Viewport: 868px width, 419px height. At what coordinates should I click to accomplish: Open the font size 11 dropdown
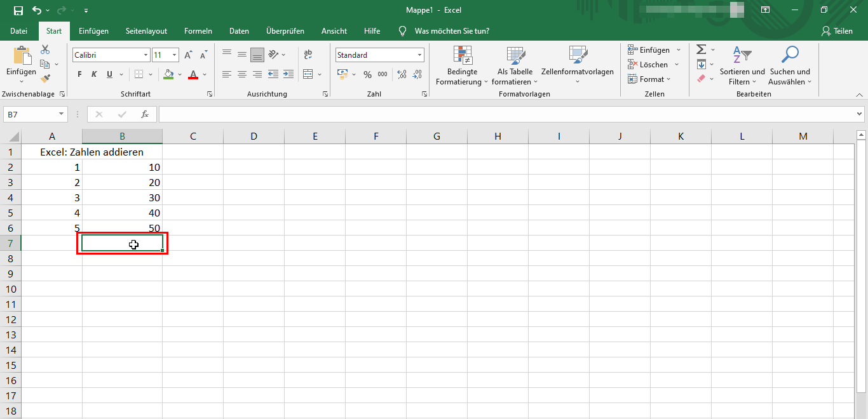click(x=174, y=55)
